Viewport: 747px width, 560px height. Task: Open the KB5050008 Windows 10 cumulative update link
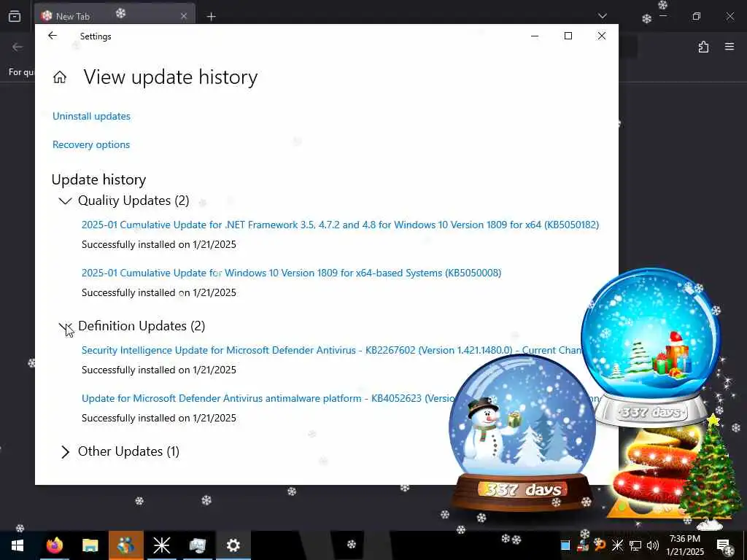pos(291,273)
